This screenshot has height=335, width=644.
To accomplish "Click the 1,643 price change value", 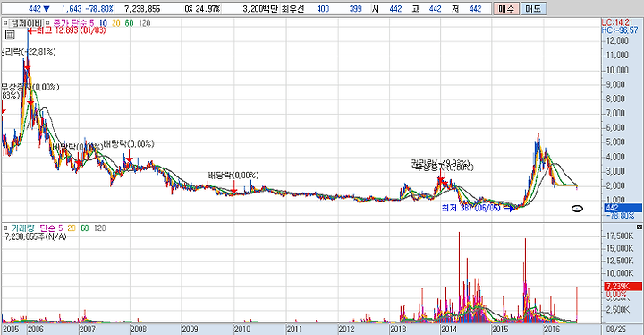I will pos(72,9).
